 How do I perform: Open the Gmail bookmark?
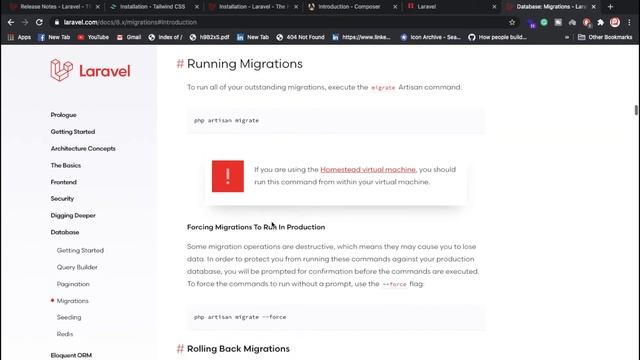coord(129,37)
